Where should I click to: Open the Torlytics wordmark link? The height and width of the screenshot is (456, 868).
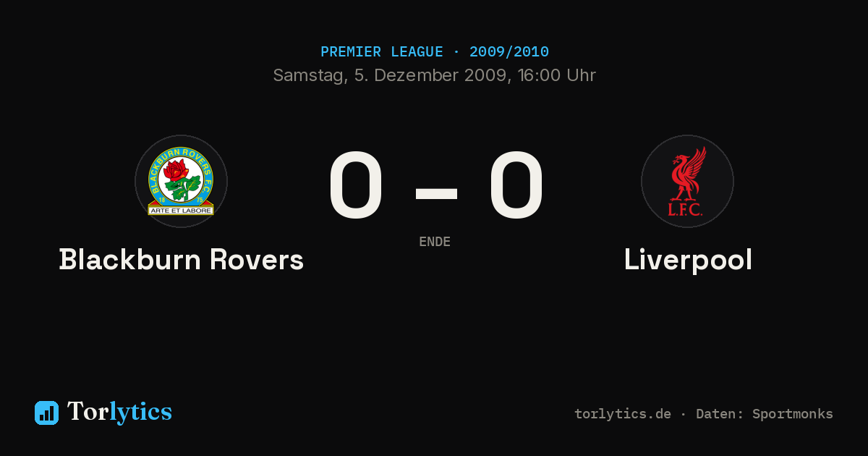click(x=119, y=412)
